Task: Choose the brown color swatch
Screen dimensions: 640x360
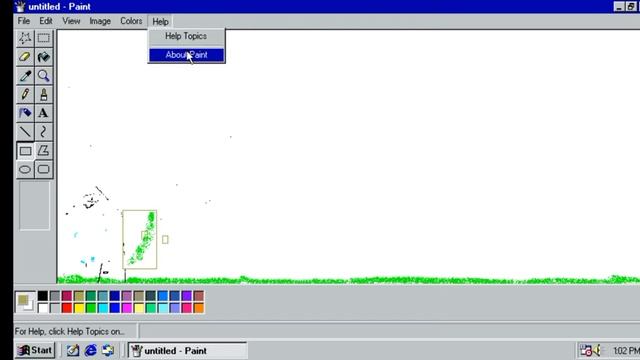Action: [199, 296]
